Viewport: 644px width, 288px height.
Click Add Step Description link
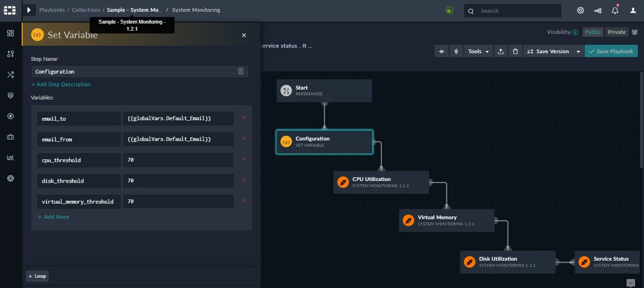[61, 84]
